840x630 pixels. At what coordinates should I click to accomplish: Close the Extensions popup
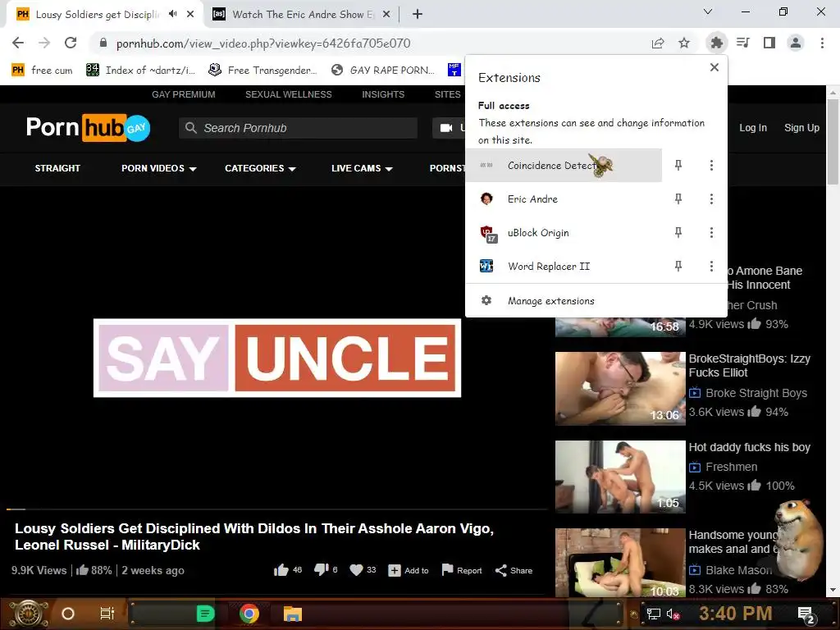(x=714, y=67)
